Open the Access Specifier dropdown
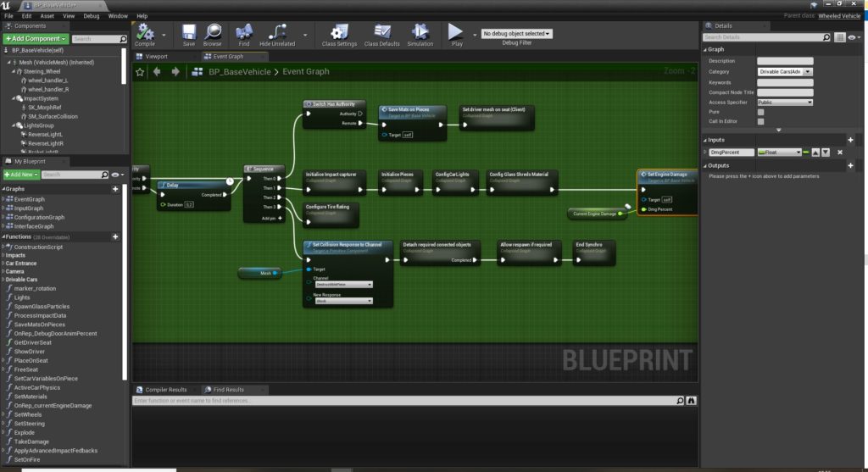 point(784,103)
